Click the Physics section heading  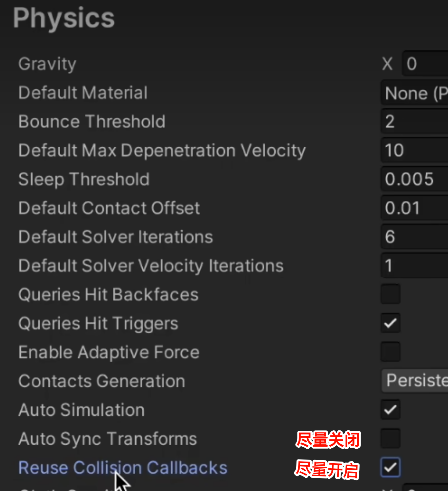click(64, 18)
